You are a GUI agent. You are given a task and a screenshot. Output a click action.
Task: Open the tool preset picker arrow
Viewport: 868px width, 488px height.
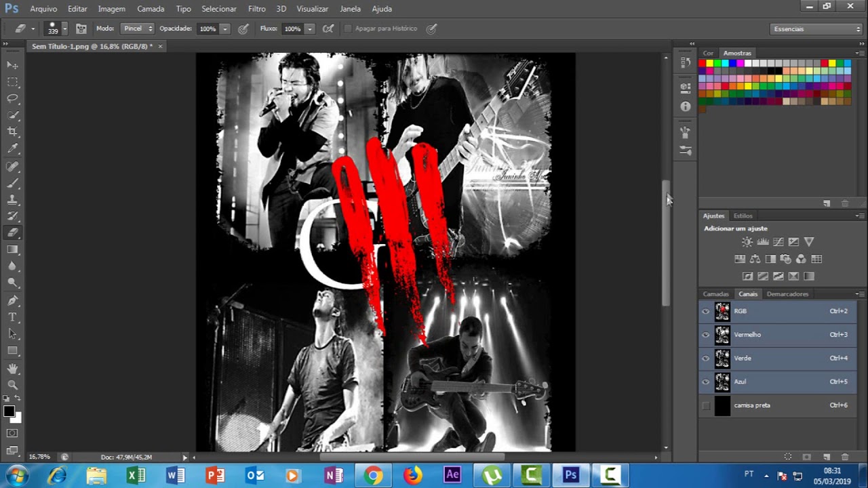click(x=33, y=29)
